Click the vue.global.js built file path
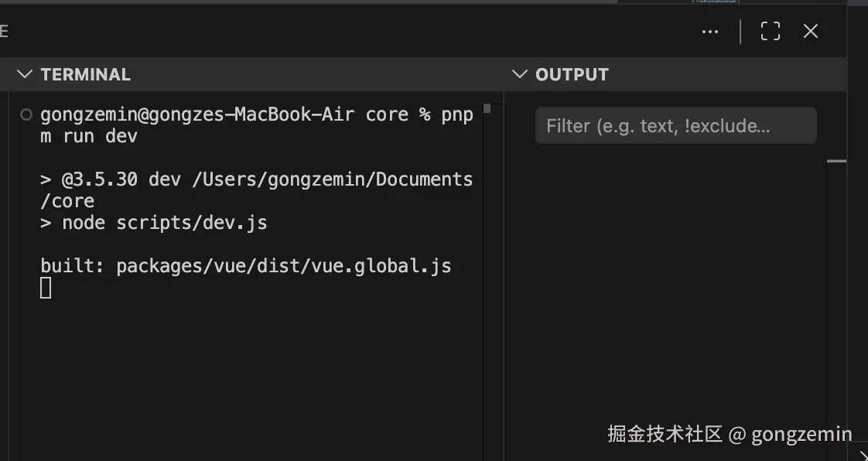868x461 pixels. 283,267
